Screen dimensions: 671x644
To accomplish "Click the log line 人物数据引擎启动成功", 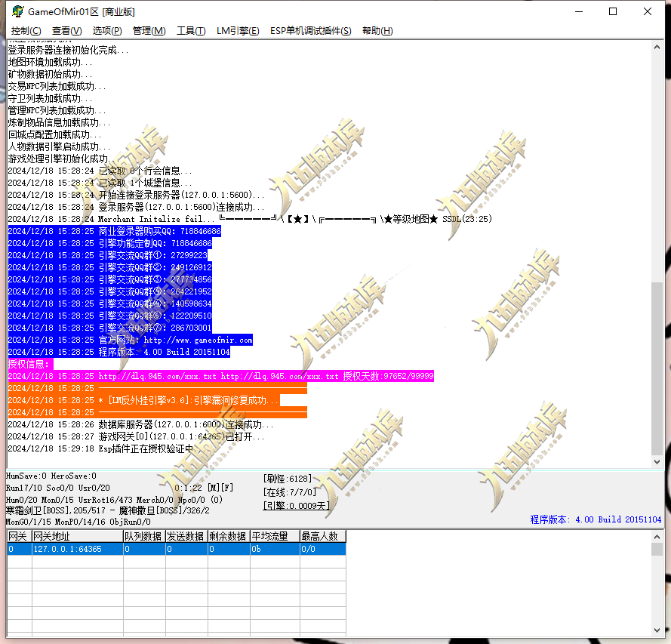I will point(59,146).
